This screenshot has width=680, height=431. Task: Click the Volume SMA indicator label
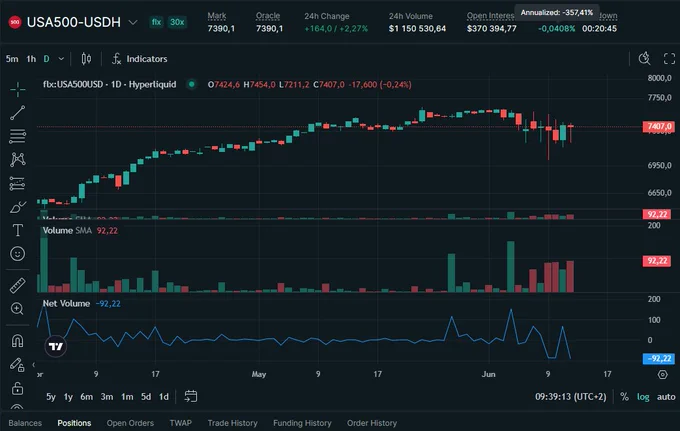pos(67,231)
